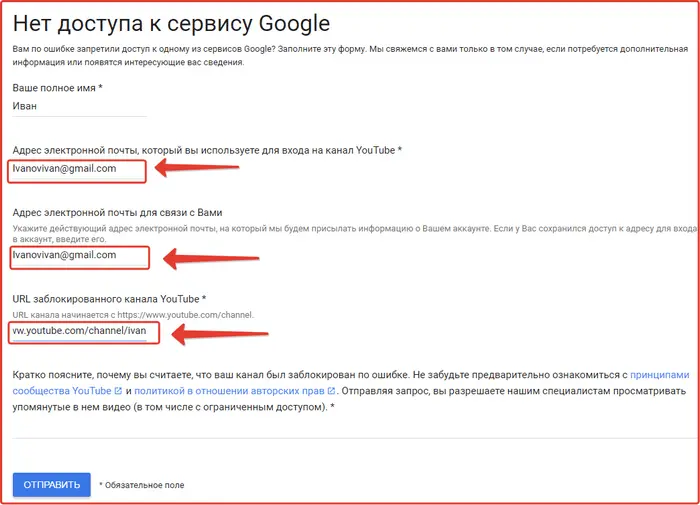Click the YouTube channel login email label

coord(206,150)
